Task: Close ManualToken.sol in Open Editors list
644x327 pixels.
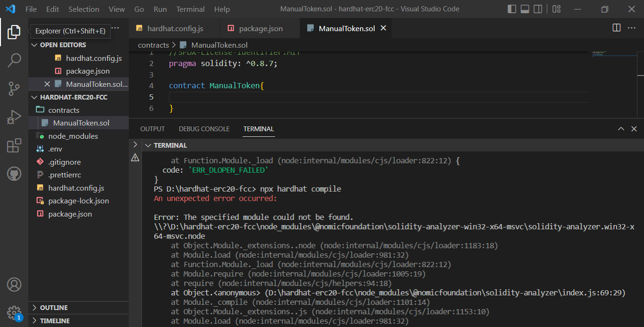Action: (x=47, y=84)
